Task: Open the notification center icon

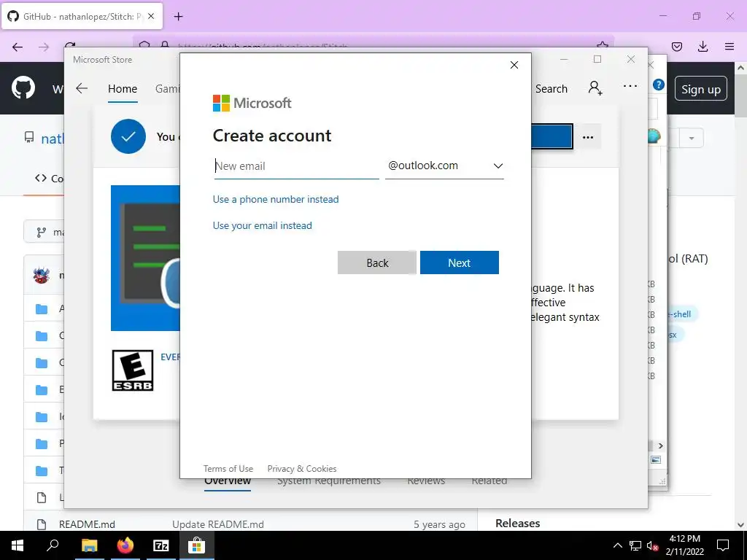Action: point(723,545)
